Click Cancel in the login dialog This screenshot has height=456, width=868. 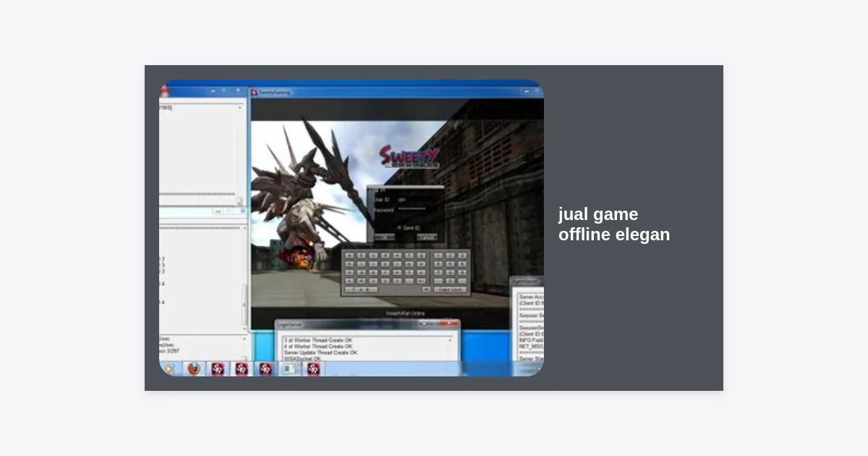[x=427, y=237]
